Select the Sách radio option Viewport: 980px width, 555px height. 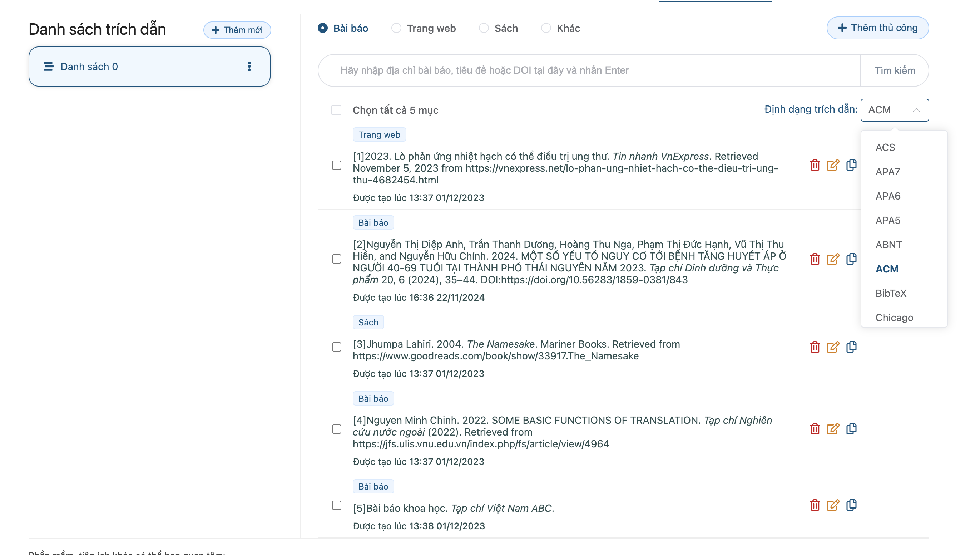484,28
